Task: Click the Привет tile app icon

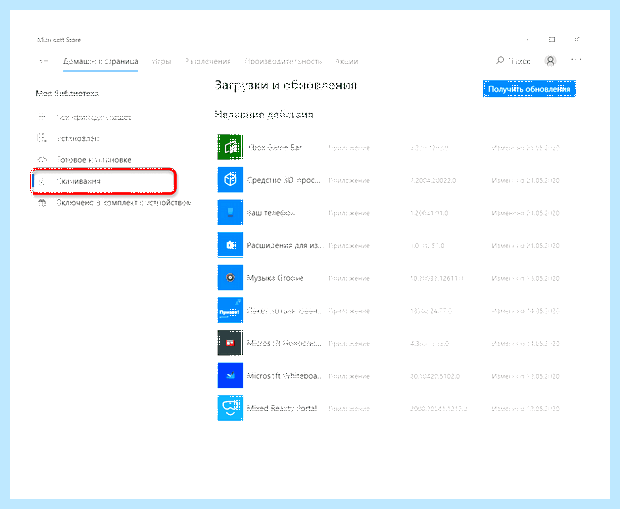Action: (x=230, y=310)
